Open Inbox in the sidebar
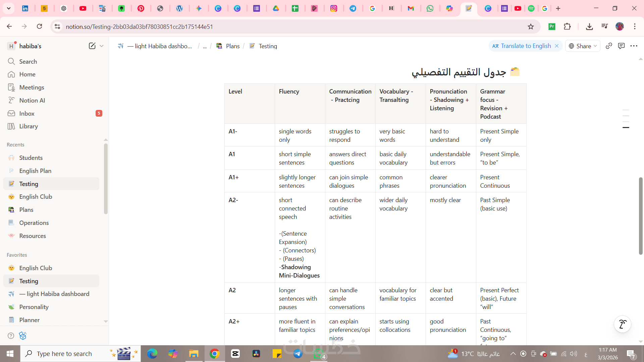The width and height of the screenshot is (644, 362). [x=27, y=113]
